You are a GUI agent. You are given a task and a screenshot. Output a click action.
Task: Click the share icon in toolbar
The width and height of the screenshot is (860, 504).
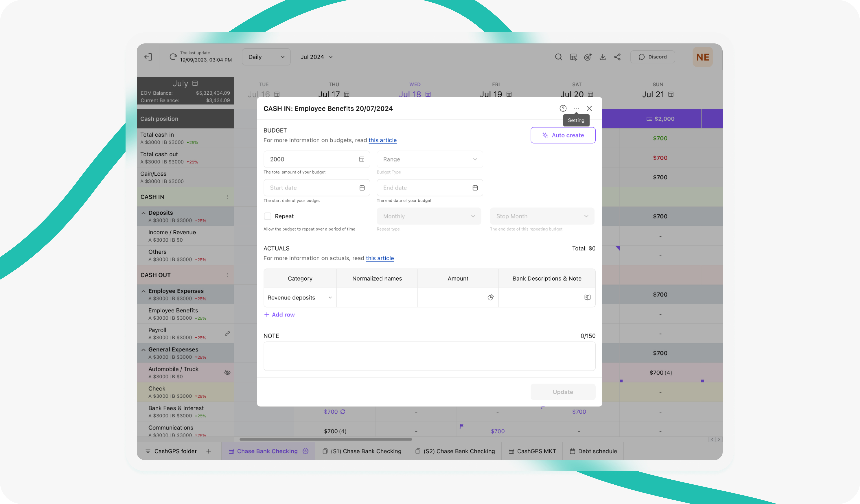[x=617, y=57]
